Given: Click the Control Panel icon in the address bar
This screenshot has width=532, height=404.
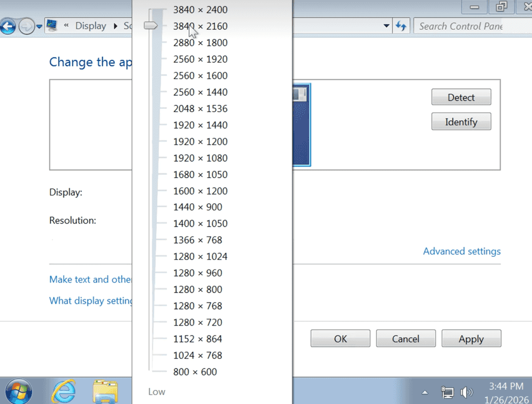Looking at the screenshot, I should [52, 26].
